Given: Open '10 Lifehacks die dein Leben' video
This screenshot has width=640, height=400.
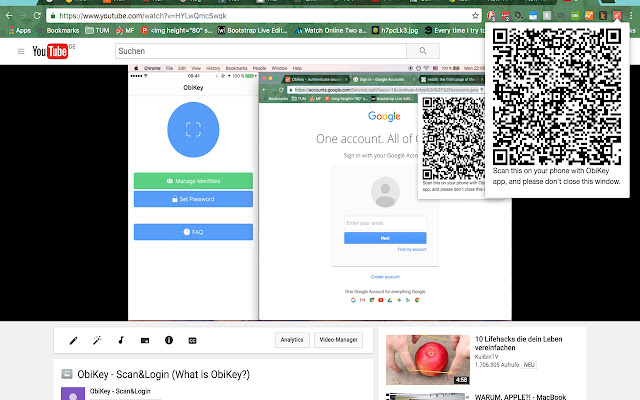Looking at the screenshot, I should click(518, 343).
